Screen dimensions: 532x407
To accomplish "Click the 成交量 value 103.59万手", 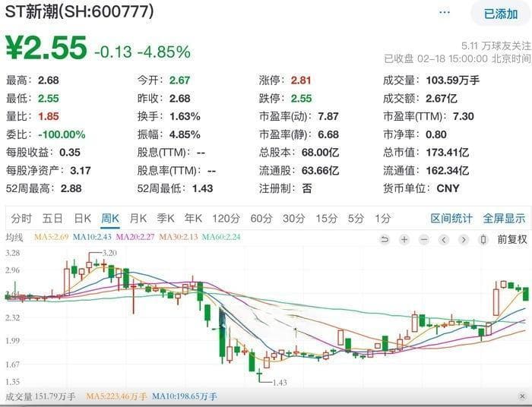I will coord(453,80).
